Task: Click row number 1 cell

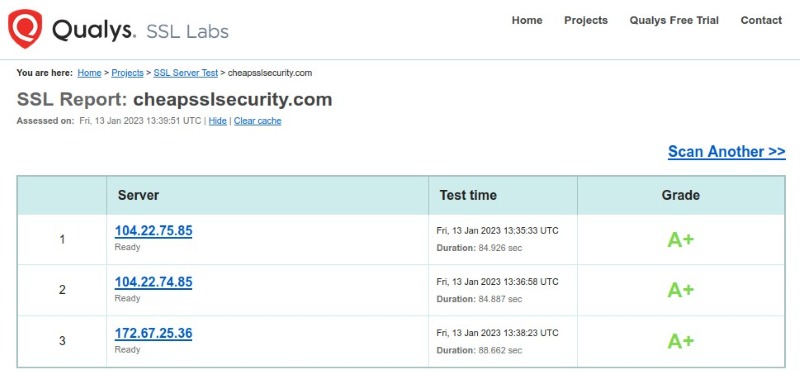Action: click(x=62, y=239)
